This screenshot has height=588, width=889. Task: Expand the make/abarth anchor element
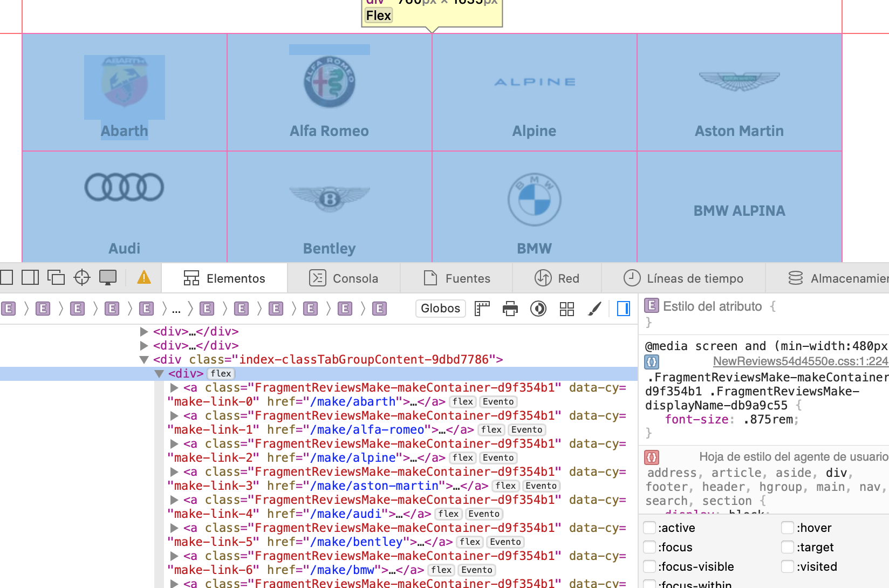coord(174,388)
